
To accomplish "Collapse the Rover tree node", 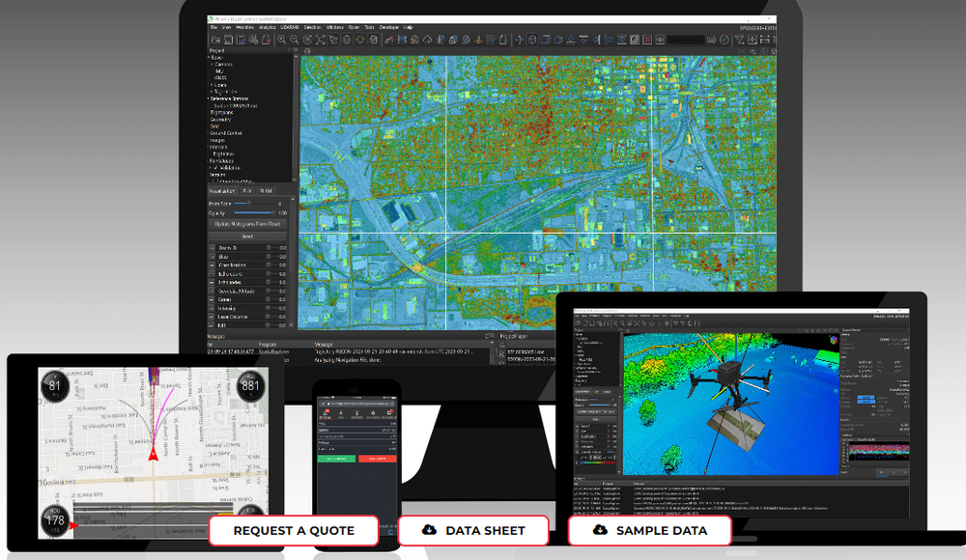I will point(209,57).
